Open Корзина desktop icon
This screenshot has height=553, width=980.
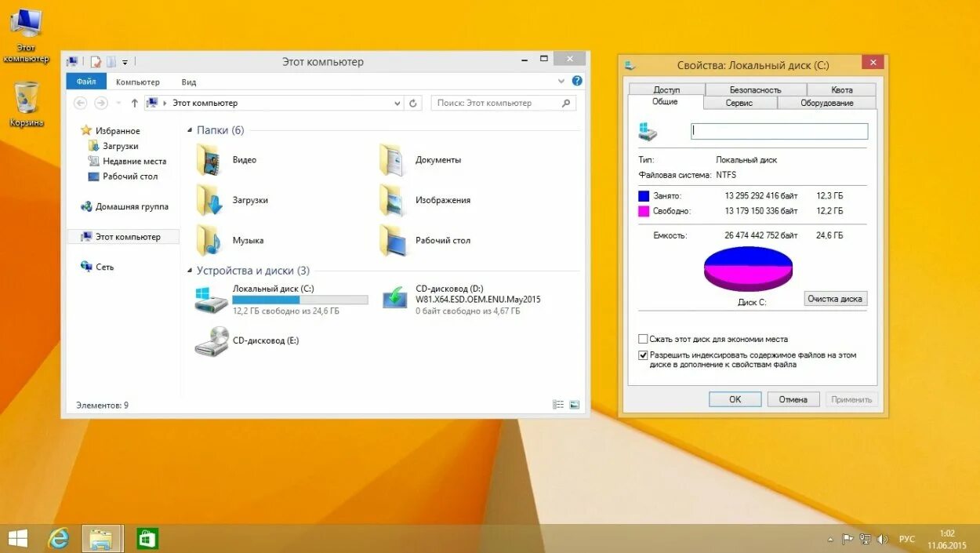tap(26, 104)
